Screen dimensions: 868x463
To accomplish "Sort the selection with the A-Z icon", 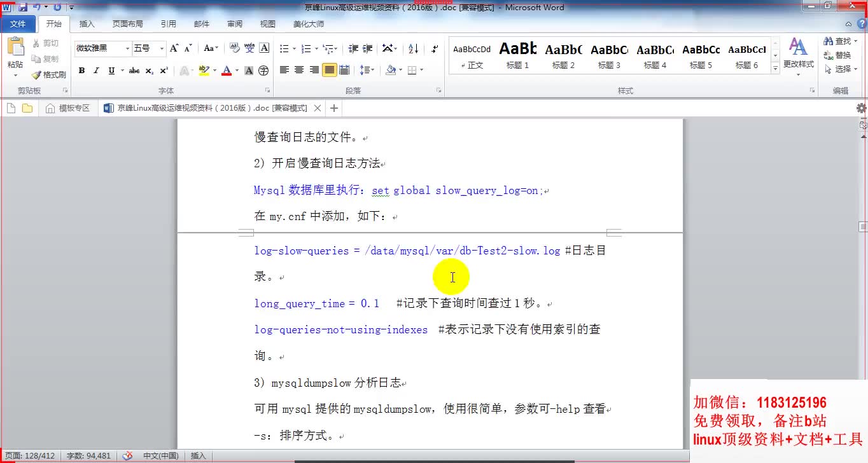I will (413, 48).
